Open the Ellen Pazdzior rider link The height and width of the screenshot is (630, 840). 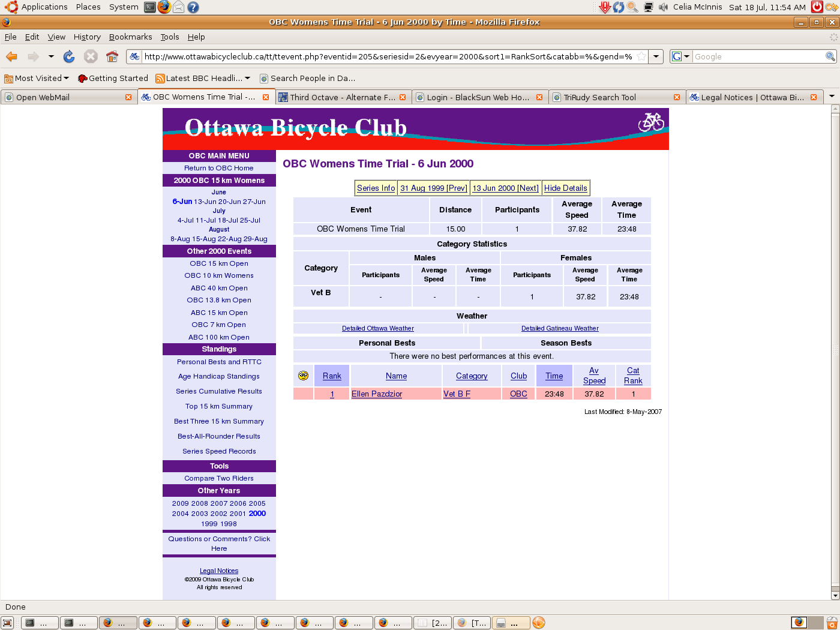click(x=377, y=394)
